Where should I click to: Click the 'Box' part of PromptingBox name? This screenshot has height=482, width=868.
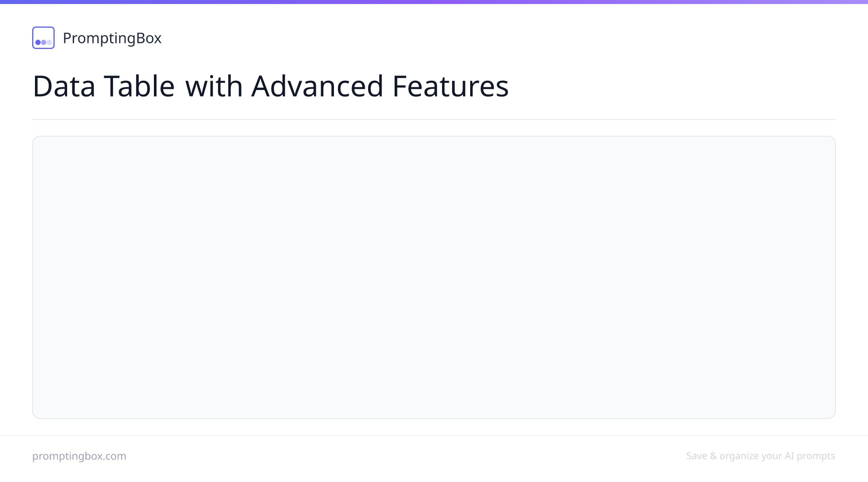pos(149,38)
